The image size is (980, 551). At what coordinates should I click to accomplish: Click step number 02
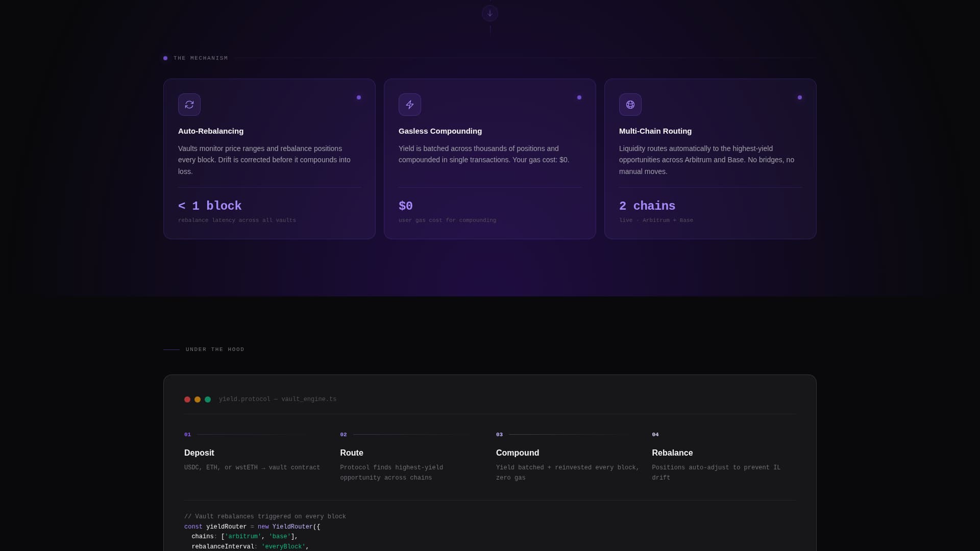point(344,435)
